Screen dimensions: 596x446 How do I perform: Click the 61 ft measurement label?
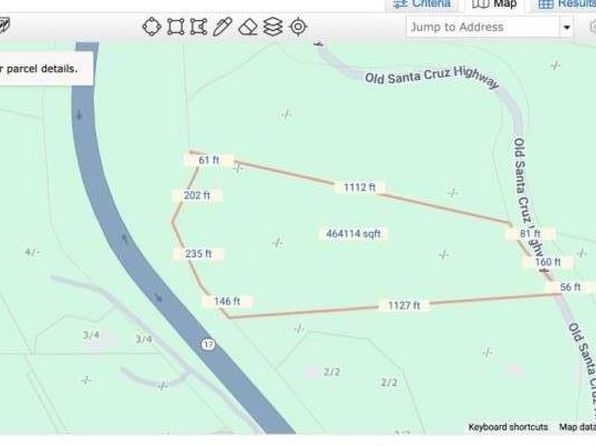click(209, 160)
